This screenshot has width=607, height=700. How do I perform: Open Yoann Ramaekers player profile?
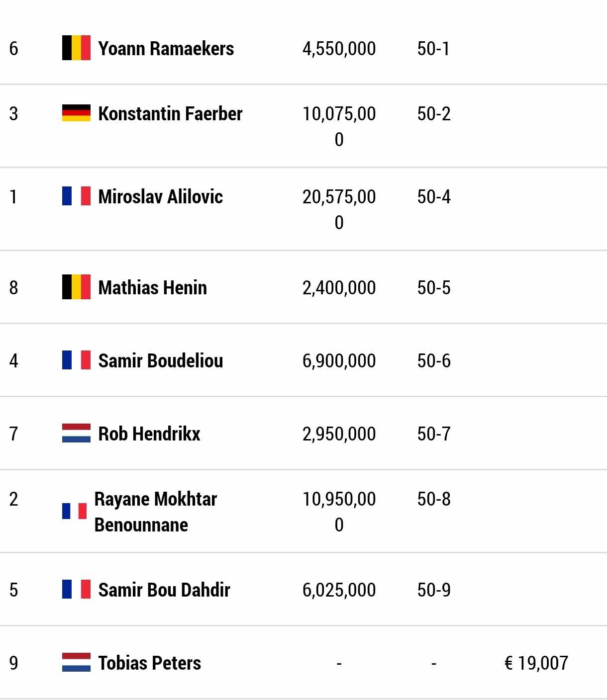point(166,49)
